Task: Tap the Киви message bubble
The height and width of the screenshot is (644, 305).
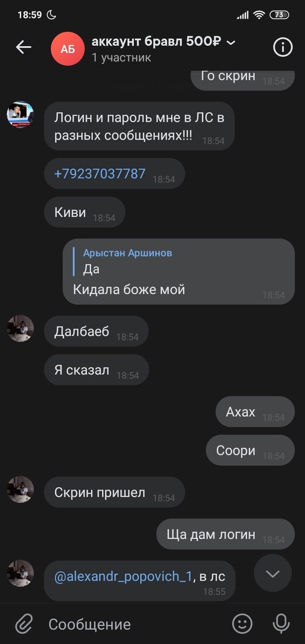Action: [x=85, y=212]
